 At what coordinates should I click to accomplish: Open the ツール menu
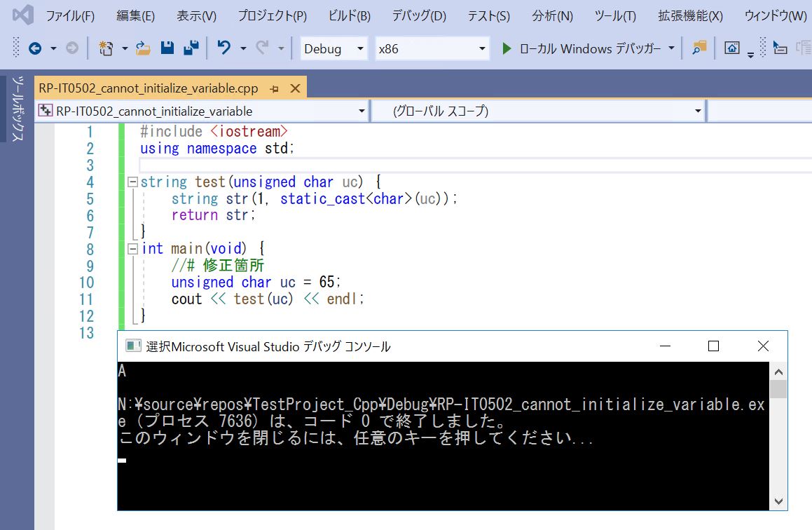click(614, 15)
